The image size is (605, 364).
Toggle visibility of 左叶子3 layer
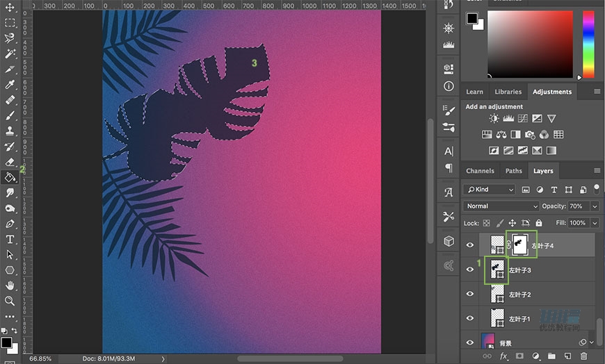[470, 270]
